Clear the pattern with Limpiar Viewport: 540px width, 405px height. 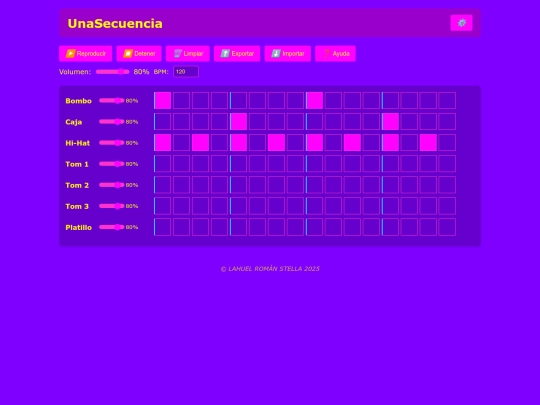click(x=188, y=54)
